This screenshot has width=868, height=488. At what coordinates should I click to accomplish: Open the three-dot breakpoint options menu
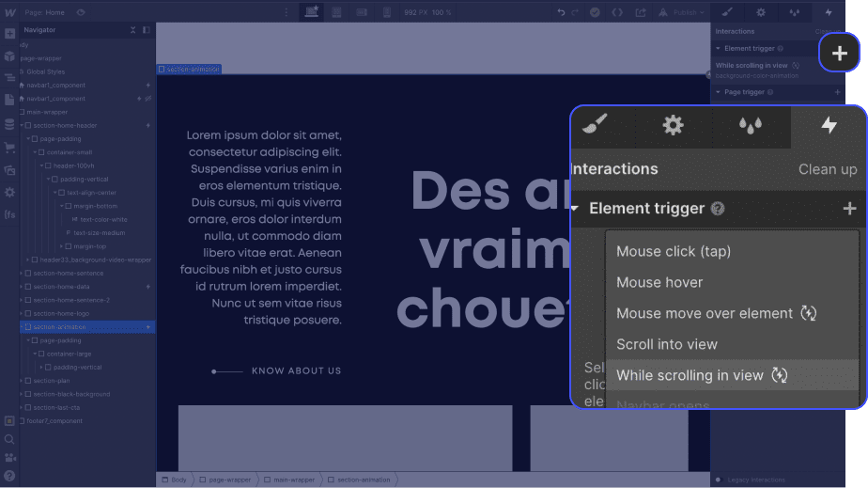287,12
